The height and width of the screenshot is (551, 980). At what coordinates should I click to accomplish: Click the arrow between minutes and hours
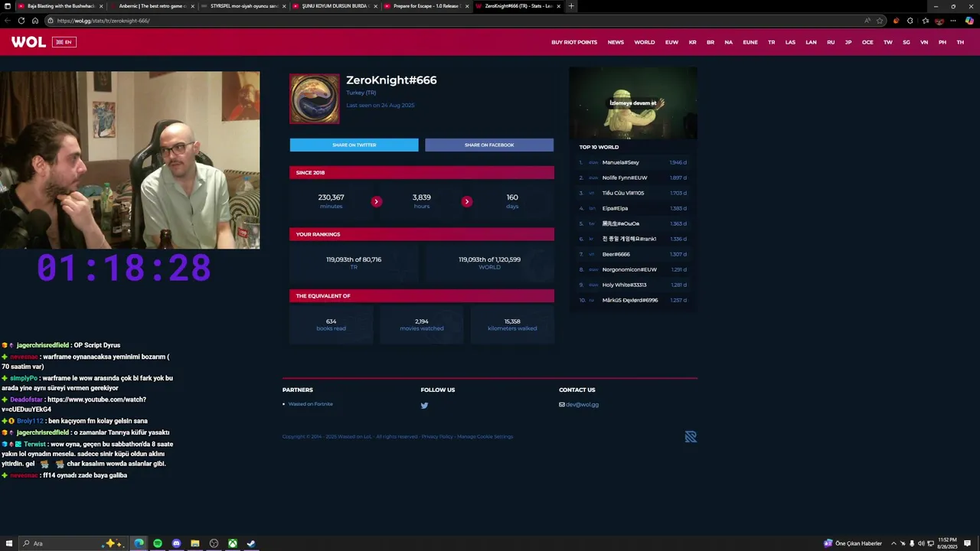tap(377, 201)
